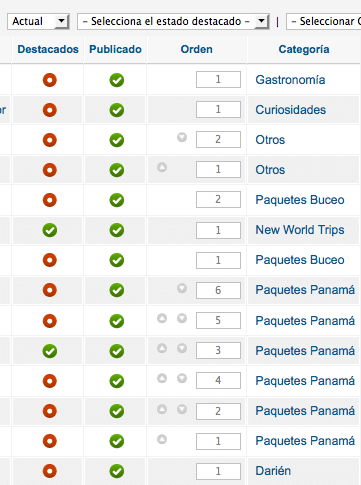The height and width of the screenshot is (485, 361).
Task: Move down Paquetes Panamá item with order 2
Action: pyautogui.click(x=182, y=409)
